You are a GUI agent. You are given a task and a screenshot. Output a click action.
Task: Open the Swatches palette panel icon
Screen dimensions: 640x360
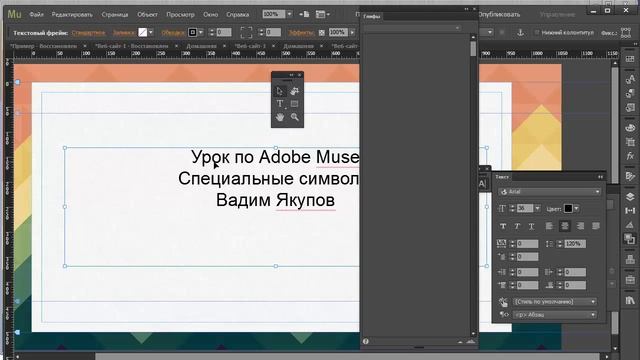(x=630, y=128)
